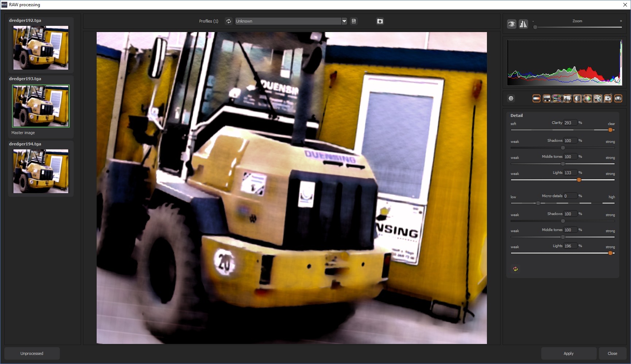Screen dimensions: 631x364
Task: Click the Micro-details Shadows value field
Action: point(570,214)
